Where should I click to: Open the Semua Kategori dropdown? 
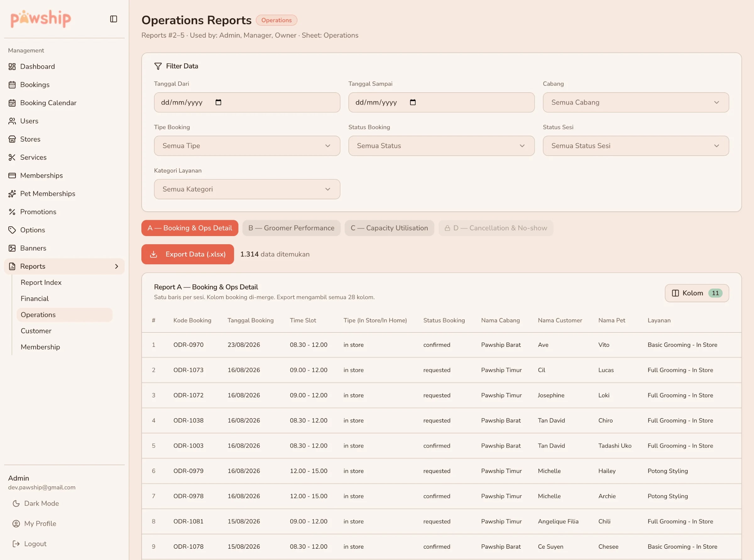tap(247, 189)
